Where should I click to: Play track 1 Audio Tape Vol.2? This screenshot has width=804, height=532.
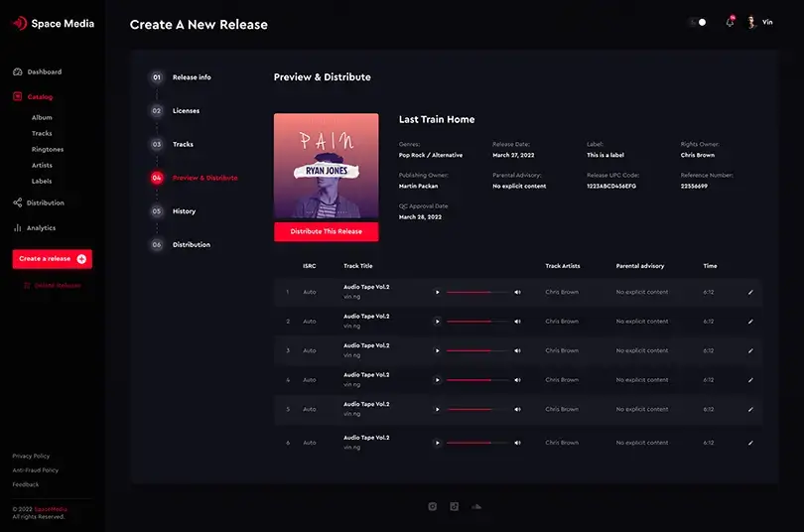pos(437,292)
